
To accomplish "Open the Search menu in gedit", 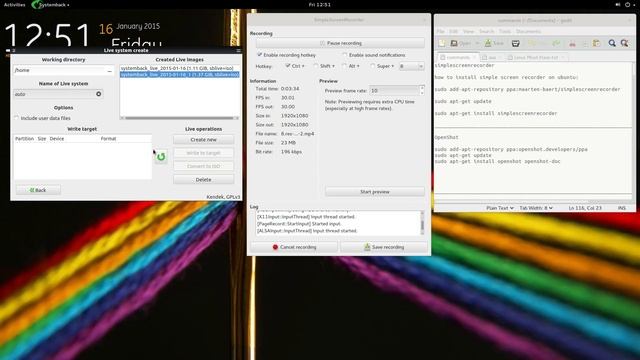I will tap(486, 31).
